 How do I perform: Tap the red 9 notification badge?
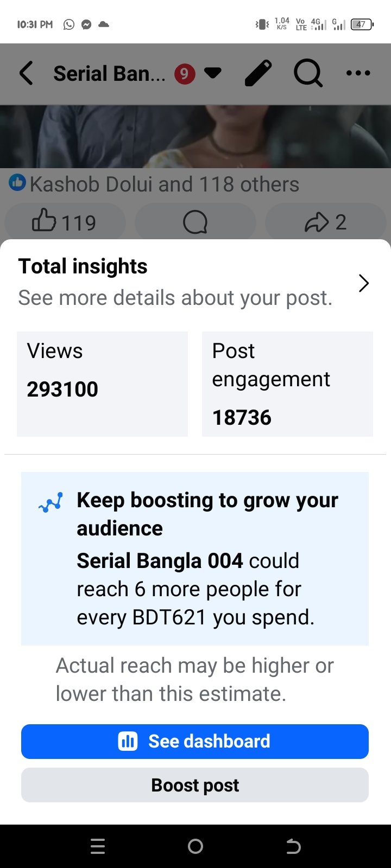(185, 73)
